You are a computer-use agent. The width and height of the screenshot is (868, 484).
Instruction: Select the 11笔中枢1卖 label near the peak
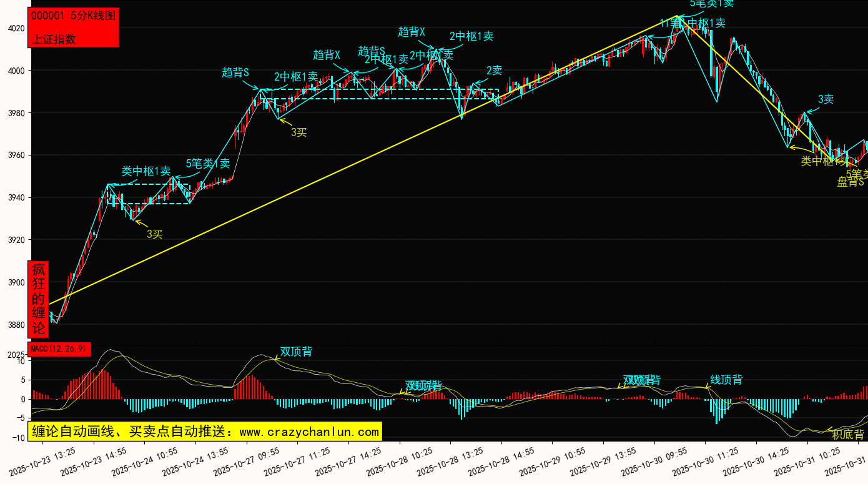[x=693, y=23]
